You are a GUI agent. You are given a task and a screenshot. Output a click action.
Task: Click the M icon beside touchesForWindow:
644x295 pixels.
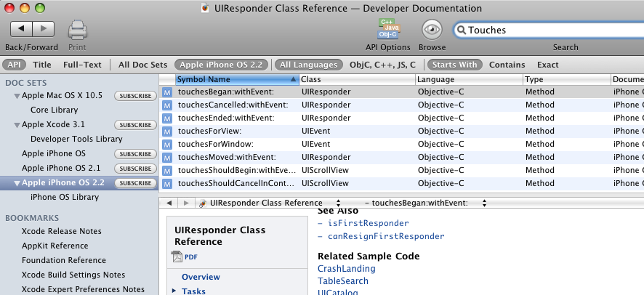click(166, 145)
